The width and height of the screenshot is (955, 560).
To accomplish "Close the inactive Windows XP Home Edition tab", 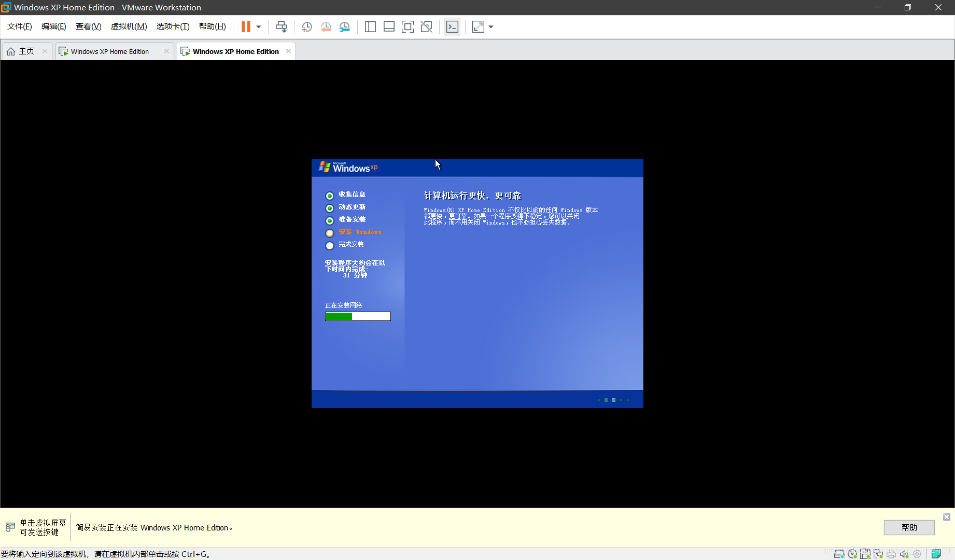I will [x=166, y=51].
